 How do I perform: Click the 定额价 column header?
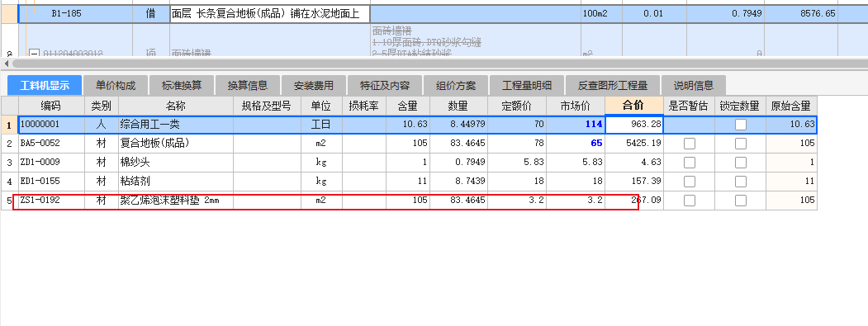pyautogui.click(x=517, y=105)
